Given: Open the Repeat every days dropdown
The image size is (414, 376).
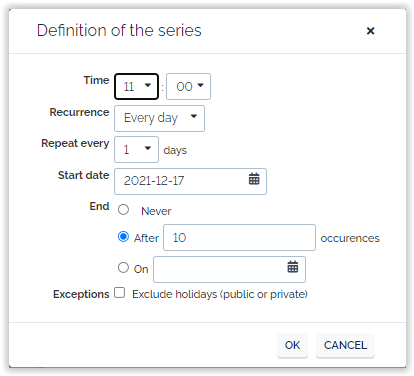Looking at the screenshot, I should [x=136, y=149].
